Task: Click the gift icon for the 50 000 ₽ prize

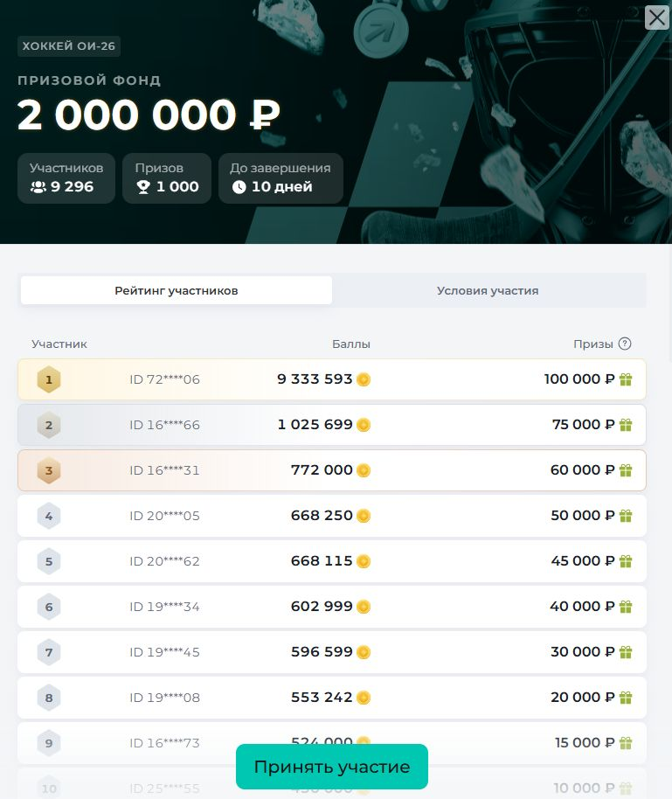Action: coord(626,516)
